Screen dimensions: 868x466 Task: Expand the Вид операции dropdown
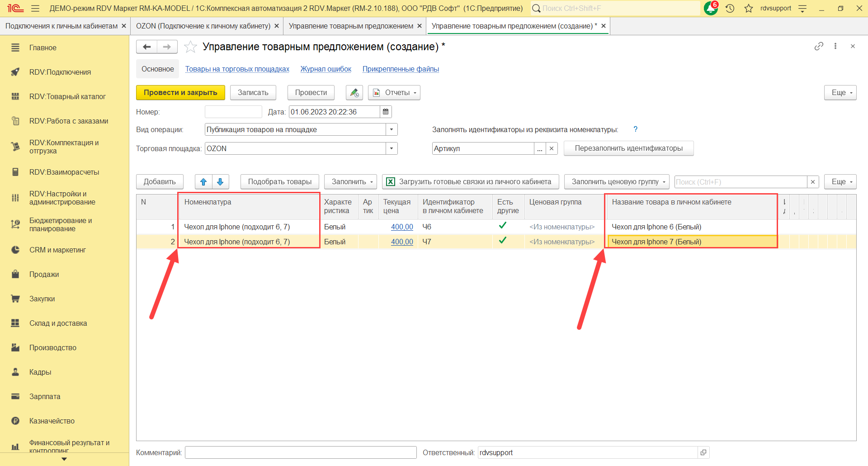pyautogui.click(x=392, y=130)
